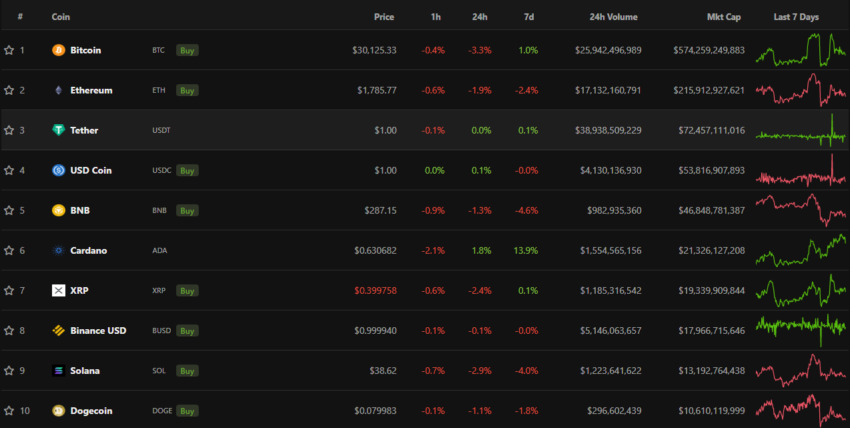Screen dimensions: 850x428
Task: Click the blue USD Coin logo
Action: point(59,171)
